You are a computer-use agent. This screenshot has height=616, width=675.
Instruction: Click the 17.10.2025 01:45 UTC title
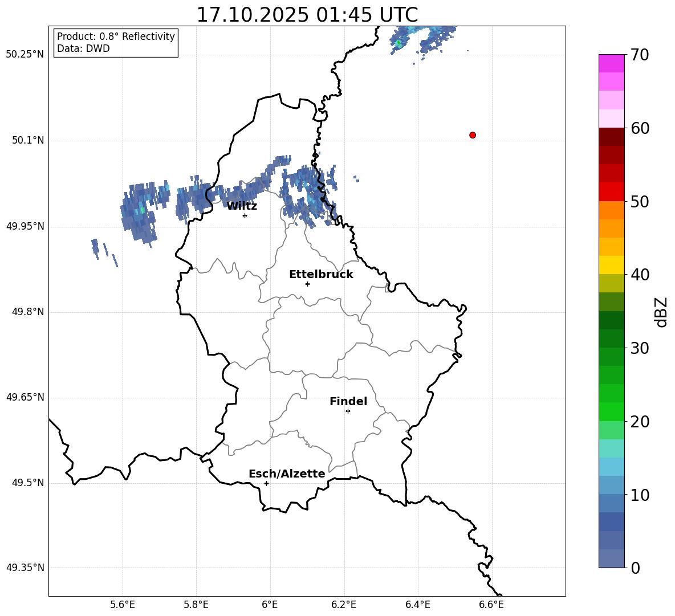(x=307, y=15)
